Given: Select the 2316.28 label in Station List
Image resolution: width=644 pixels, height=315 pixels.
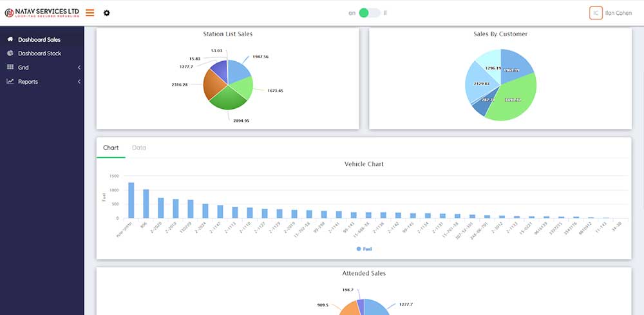Looking at the screenshot, I should click(180, 84).
